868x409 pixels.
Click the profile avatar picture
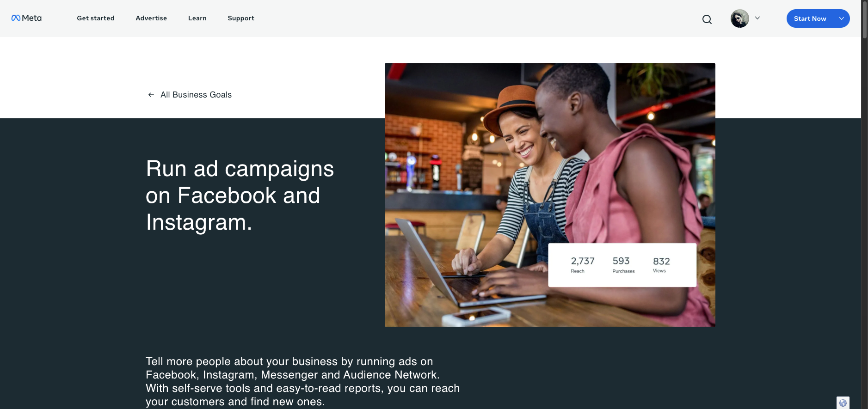[739, 18]
